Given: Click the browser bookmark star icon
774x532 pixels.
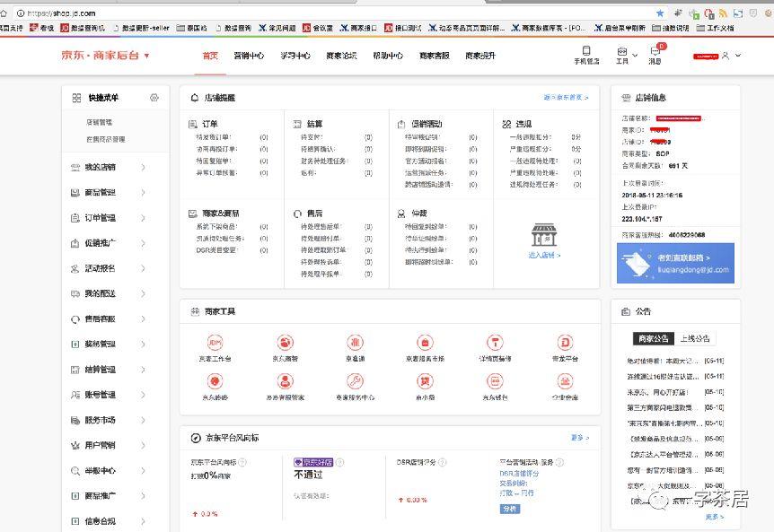Looking at the screenshot, I should [x=660, y=13].
